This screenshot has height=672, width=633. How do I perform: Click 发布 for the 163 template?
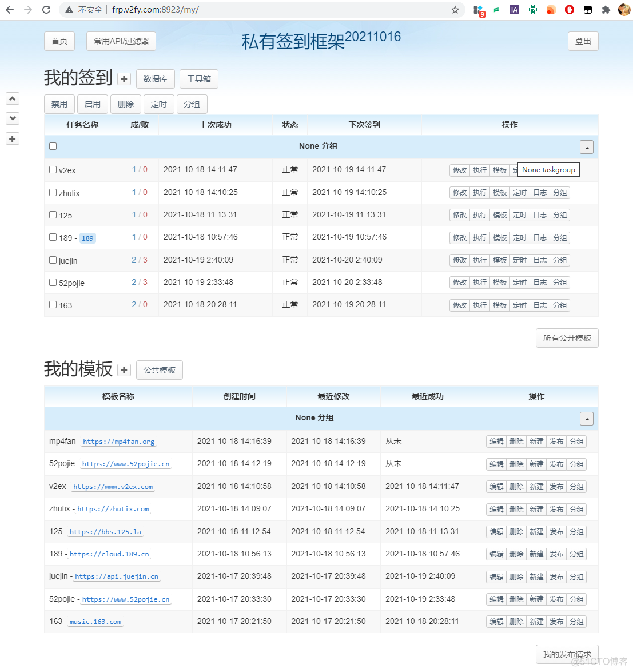click(556, 622)
